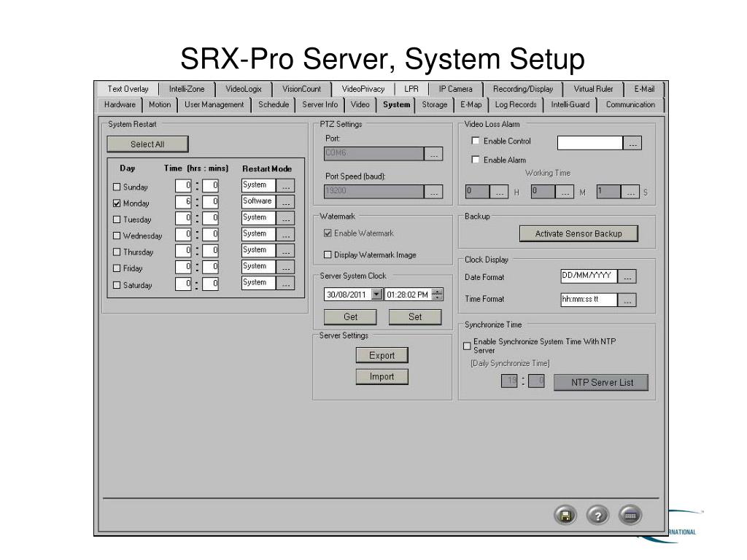This screenshot has height=560, width=747.
Task: Open working time minutes selector
Action: pyautogui.click(x=565, y=192)
